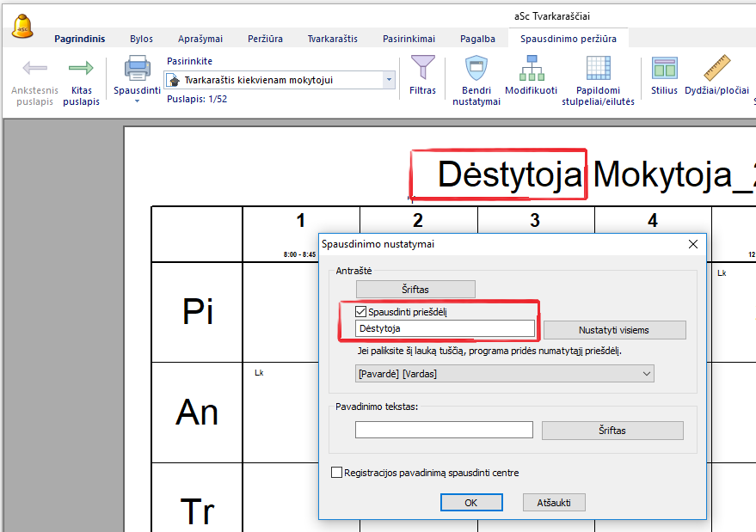Close the Spausdinimo nustatymai dialog

[x=693, y=244]
